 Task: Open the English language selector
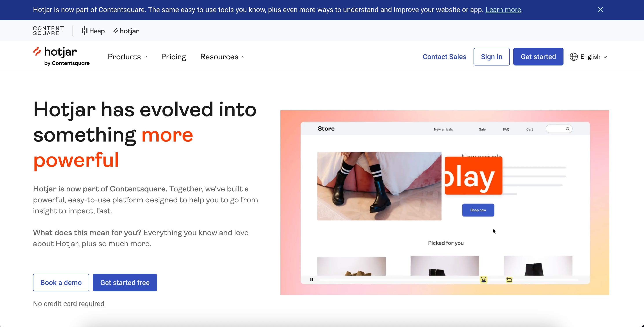(x=593, y=57)
